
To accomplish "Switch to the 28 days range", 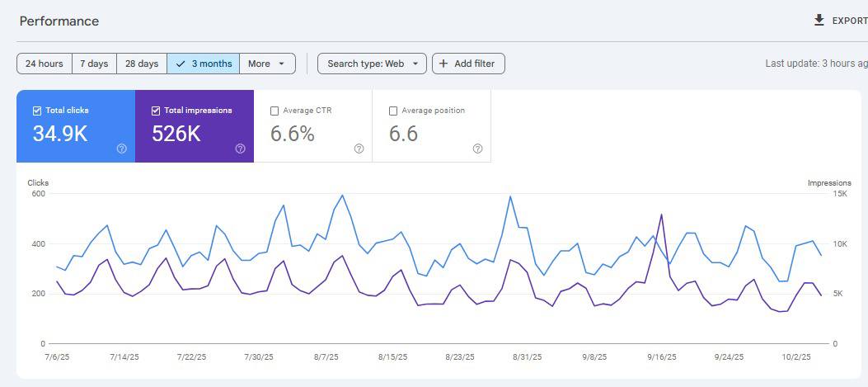I will pyautogui.click(x=142, y=64).
